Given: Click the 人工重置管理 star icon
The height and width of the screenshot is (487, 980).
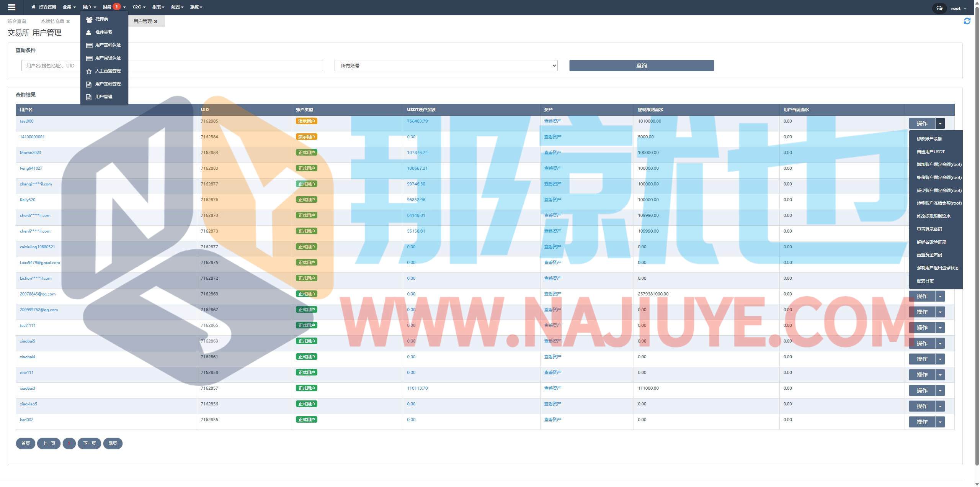Looking at the screenshot, I should coord(89,71).
